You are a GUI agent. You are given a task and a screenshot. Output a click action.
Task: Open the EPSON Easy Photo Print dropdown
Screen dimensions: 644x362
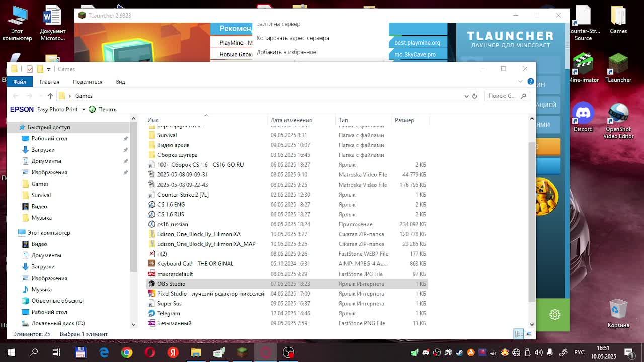(x=84, y=110)
